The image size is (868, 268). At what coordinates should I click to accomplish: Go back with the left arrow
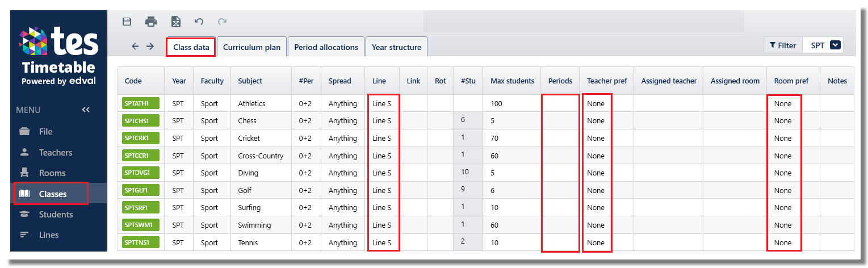tap(135, 47)
